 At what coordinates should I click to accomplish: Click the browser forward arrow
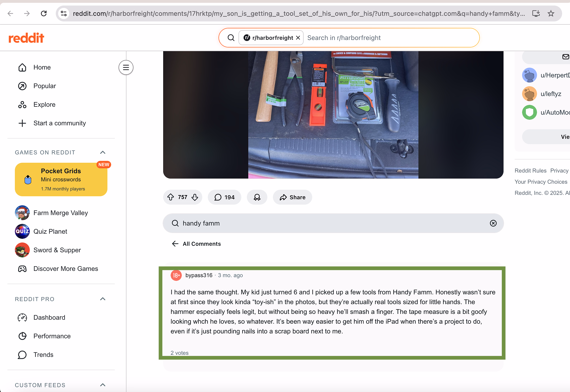tap(27, 13)
